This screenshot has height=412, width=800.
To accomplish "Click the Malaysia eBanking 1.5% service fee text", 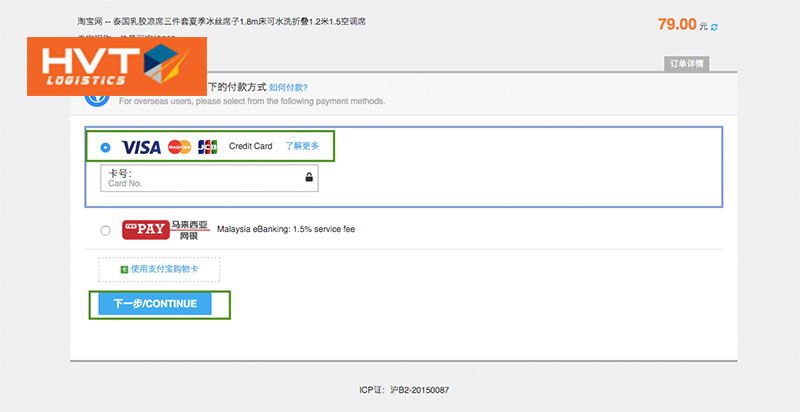I will 286,229.
